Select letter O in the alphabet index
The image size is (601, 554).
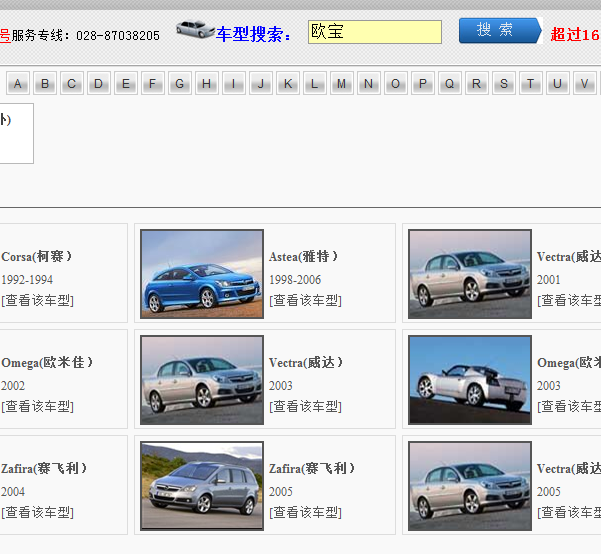(396, 83)
